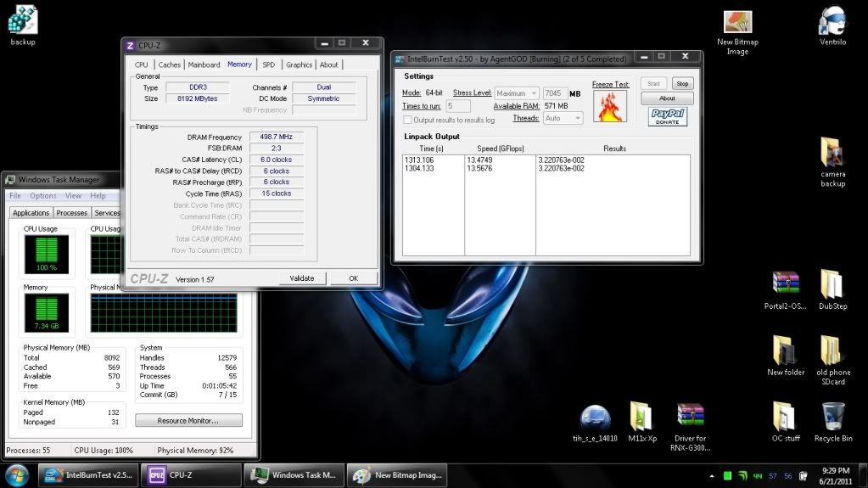Toggle Output results to results log
The width and height of the screenshot is (868, 488).
(x=407, y=120)
